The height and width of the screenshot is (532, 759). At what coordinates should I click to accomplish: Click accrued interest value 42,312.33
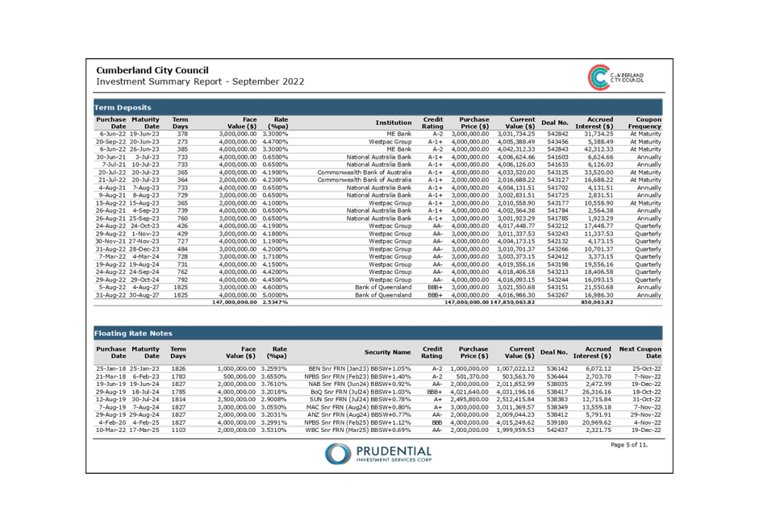[598, 149]
